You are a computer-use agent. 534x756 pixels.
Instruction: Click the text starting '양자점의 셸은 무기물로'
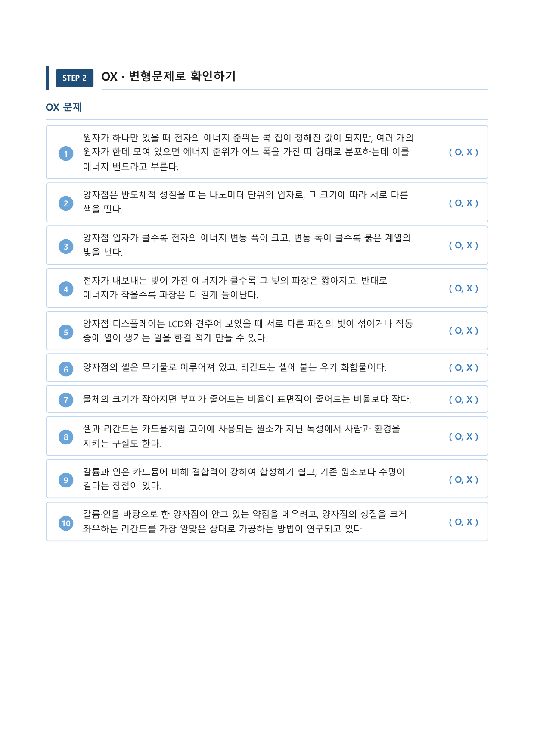pos(235,367)
